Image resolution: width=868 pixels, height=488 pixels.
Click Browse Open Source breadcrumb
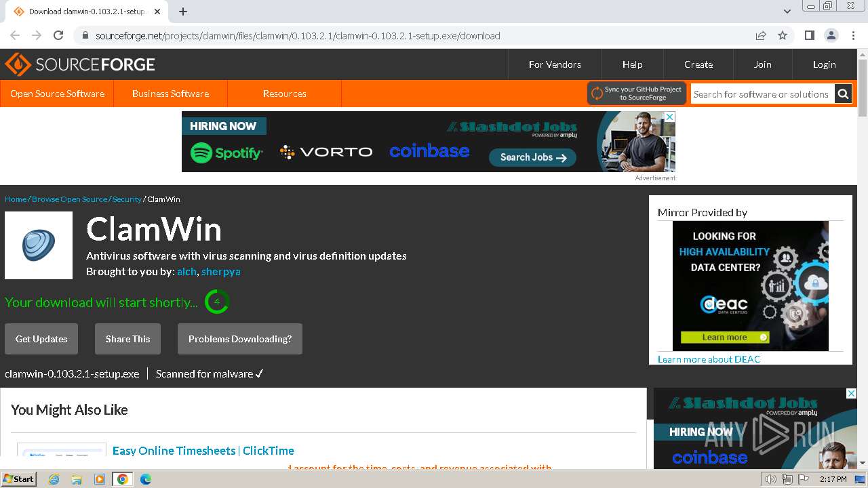[x=69, y=199]
